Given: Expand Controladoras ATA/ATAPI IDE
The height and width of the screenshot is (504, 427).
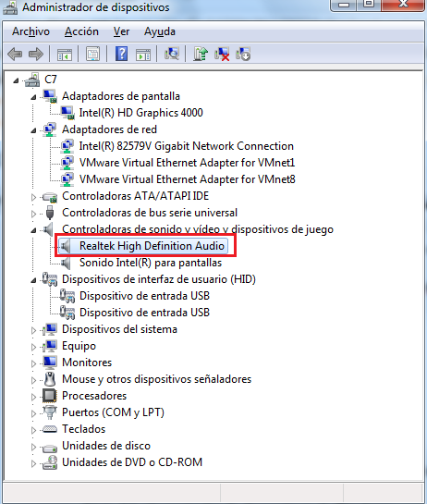Looking at the screenshot, I should pyautogui.click(x=33, y=197).
